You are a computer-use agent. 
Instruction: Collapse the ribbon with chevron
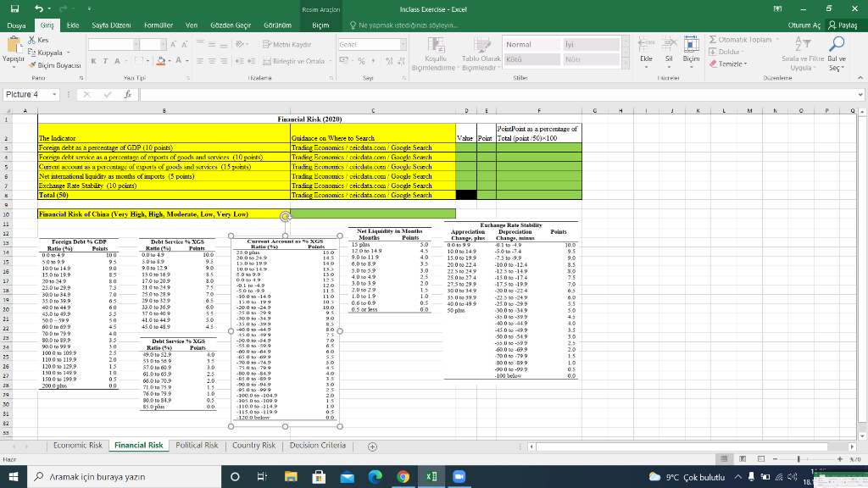(x=860, y=78)
